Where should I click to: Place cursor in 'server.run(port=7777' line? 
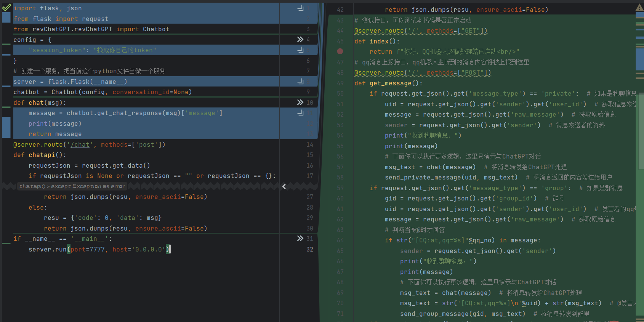click(x=100, y=250)
